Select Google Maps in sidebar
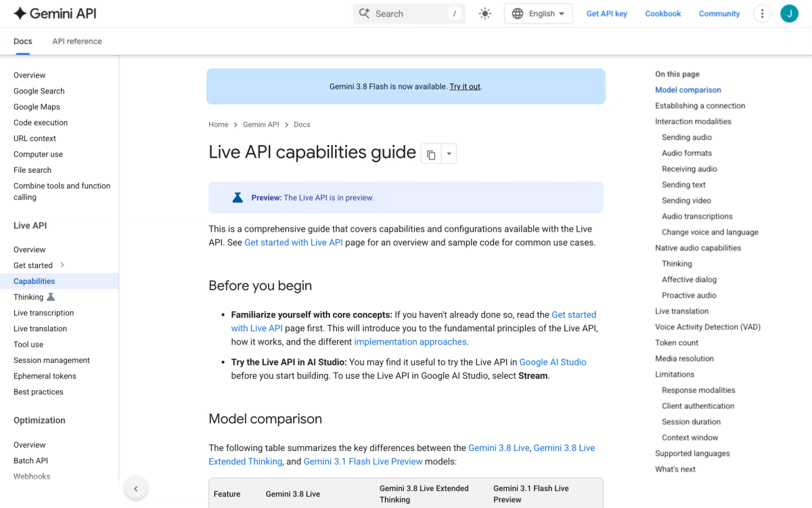 point(37,107)
